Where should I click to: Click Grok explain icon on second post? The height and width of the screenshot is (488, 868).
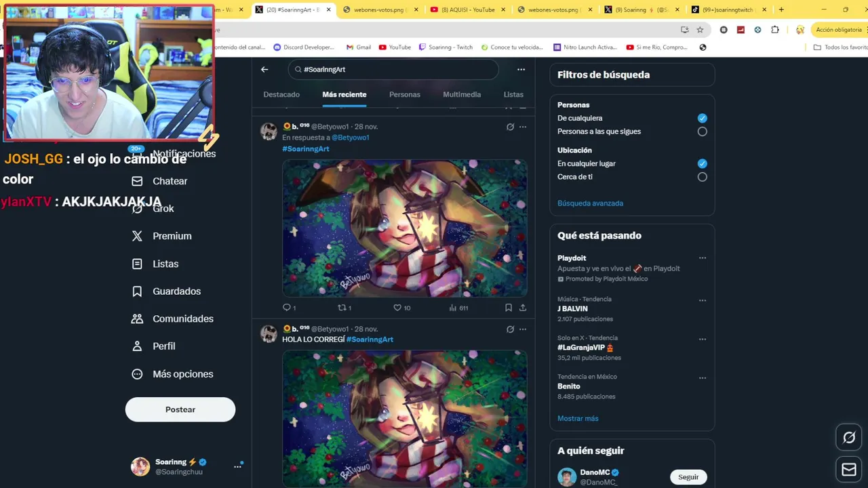click(x=510, y=329)
